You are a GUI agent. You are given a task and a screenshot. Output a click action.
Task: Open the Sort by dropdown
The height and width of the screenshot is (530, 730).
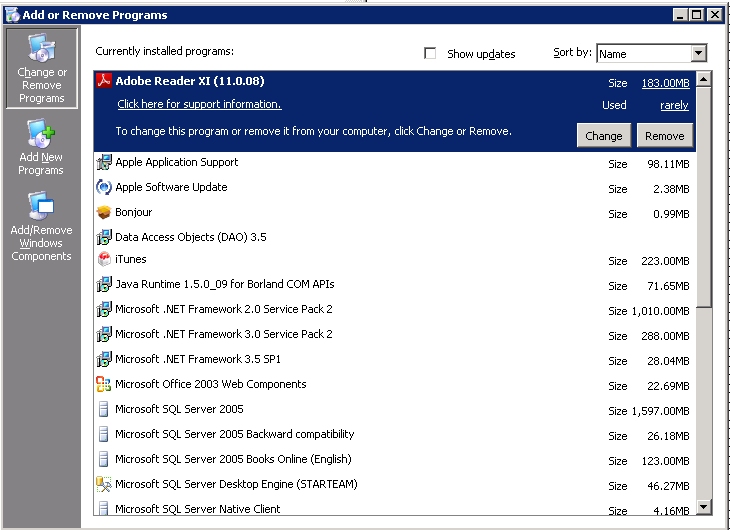(x=698, y=54)
